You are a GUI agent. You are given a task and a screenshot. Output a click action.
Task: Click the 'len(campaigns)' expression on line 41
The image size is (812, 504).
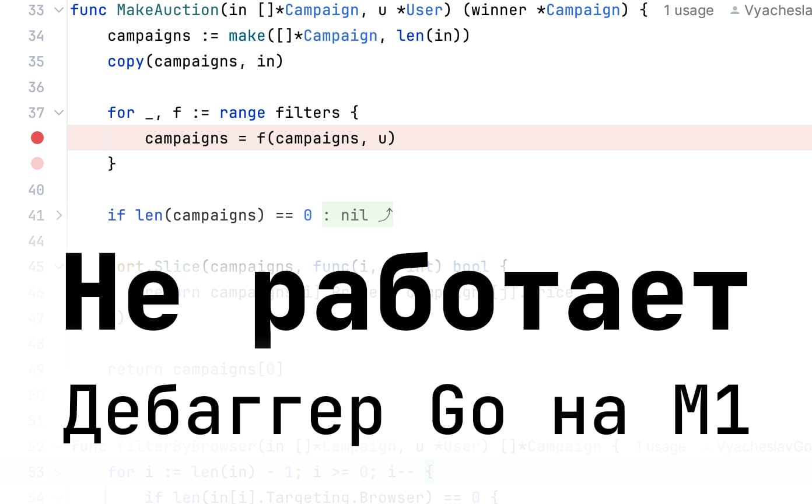[x=201, y=215]
